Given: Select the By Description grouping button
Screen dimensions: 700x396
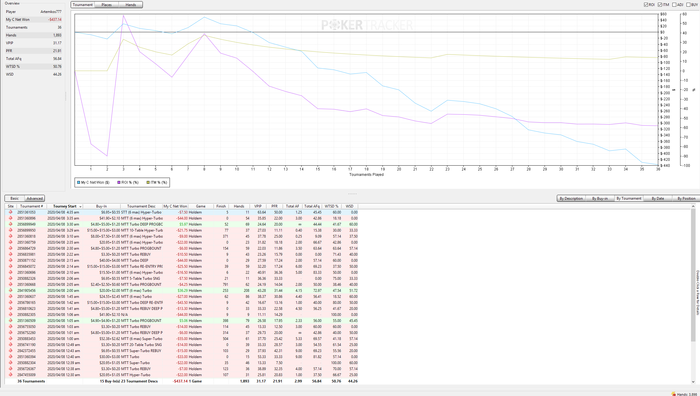Looking at the screenshot, I should (x=571, y=198).
